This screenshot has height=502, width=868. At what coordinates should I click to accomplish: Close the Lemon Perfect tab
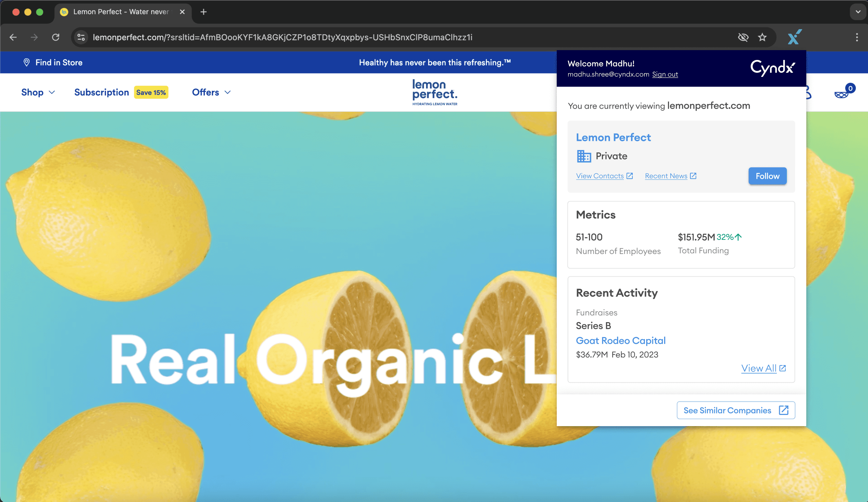point(182,12)
